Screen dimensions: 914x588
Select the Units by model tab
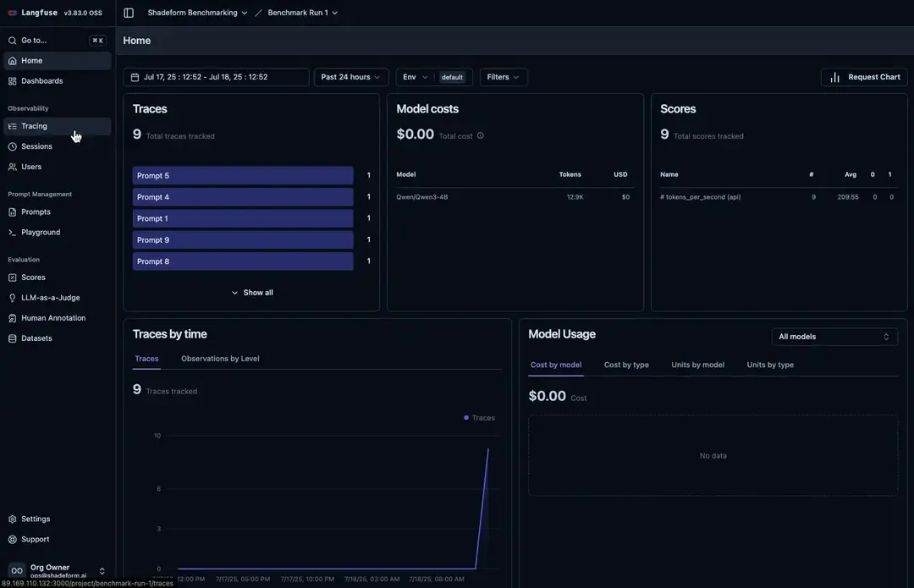tap(697, 365)
